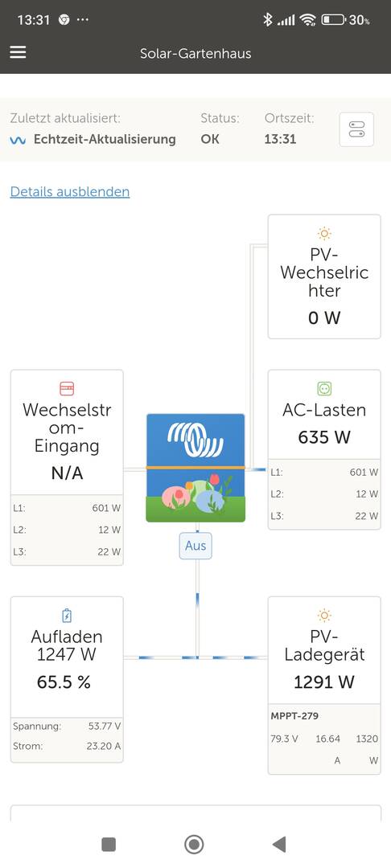Tap the green socket icon on AC-Lasten
The width and height of the screenshot is (391, 868).
click(324, 388)
